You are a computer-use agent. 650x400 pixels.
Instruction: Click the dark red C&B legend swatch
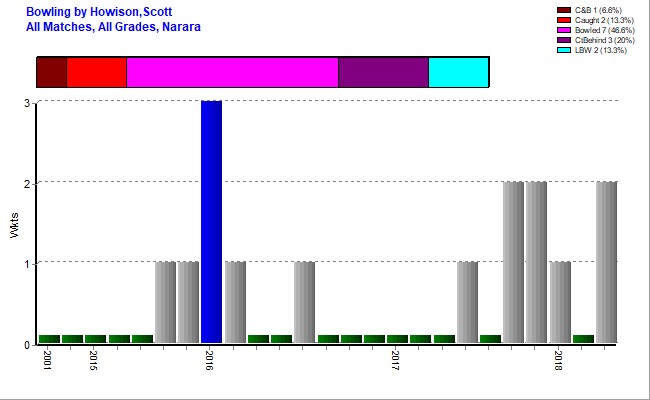pos(564,10)
